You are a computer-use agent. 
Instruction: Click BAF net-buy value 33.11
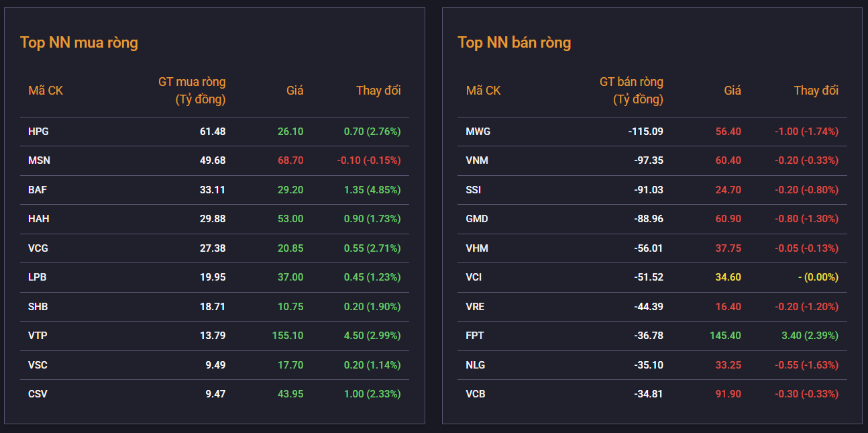[213, 190]
